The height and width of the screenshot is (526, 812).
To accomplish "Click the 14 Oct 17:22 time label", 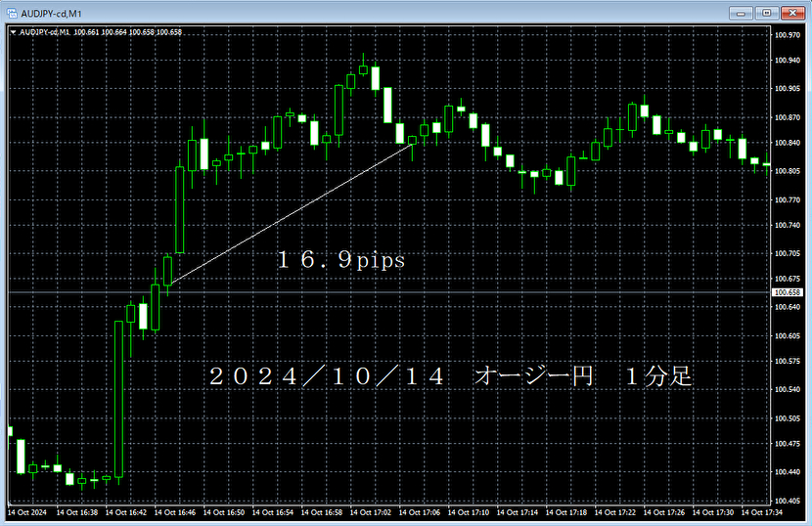I will (615, 512).
